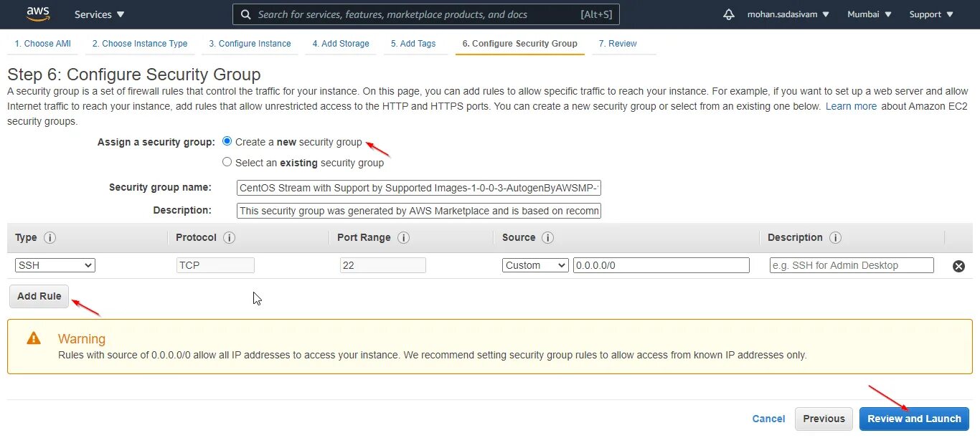980x443 pixels.
Task: Click the info icon beside Protocol
Action: 230,237
